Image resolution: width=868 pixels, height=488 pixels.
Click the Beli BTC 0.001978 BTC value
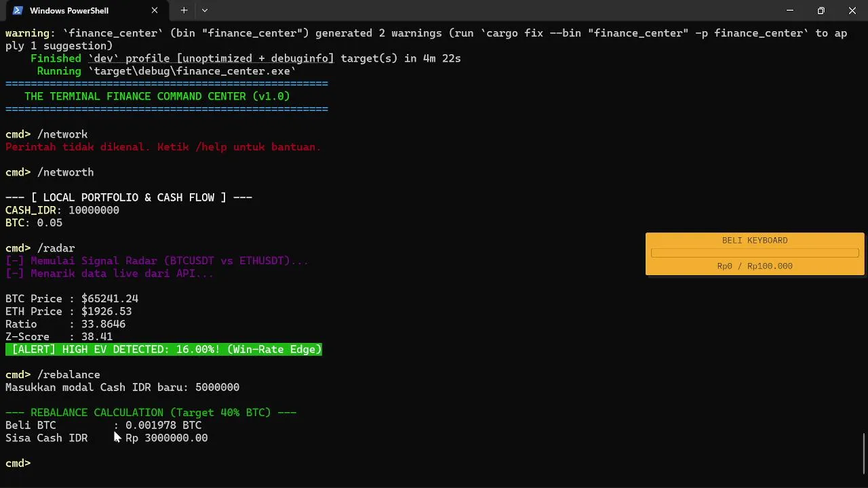(x=163, y=426)
